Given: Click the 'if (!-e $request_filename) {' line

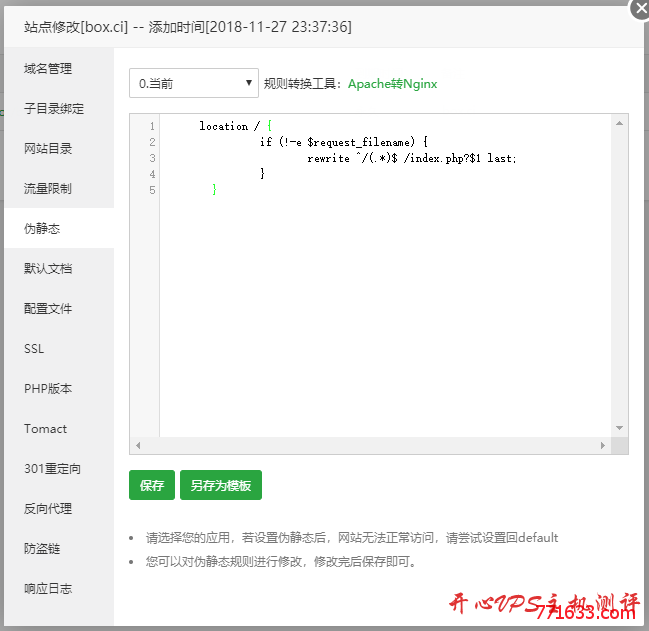Looking at the screenshot, I should click(x=344, y=142).
